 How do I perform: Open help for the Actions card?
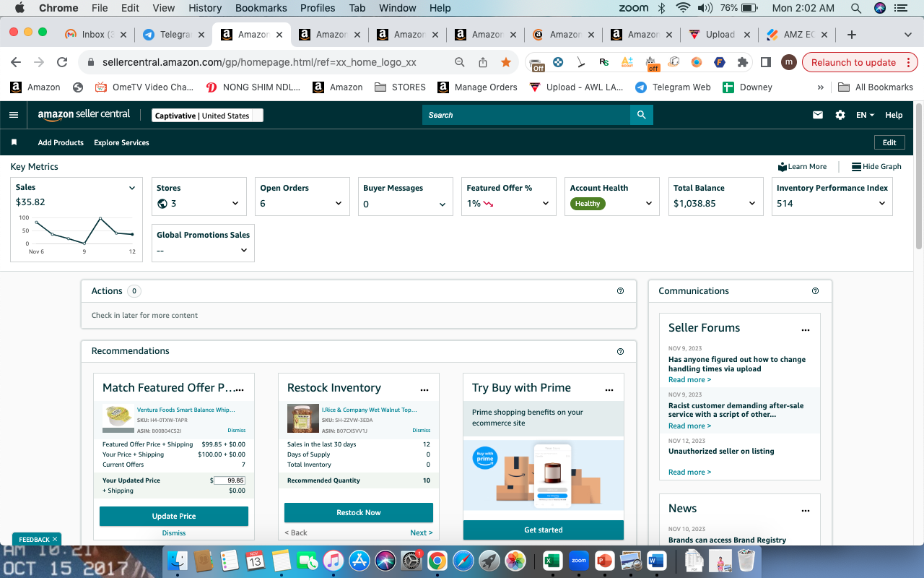(620, 291)
